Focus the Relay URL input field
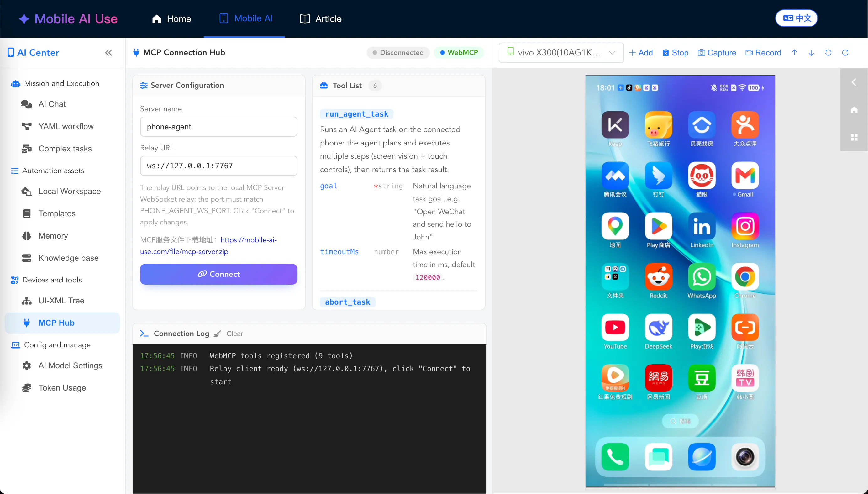 coord(218,166)
